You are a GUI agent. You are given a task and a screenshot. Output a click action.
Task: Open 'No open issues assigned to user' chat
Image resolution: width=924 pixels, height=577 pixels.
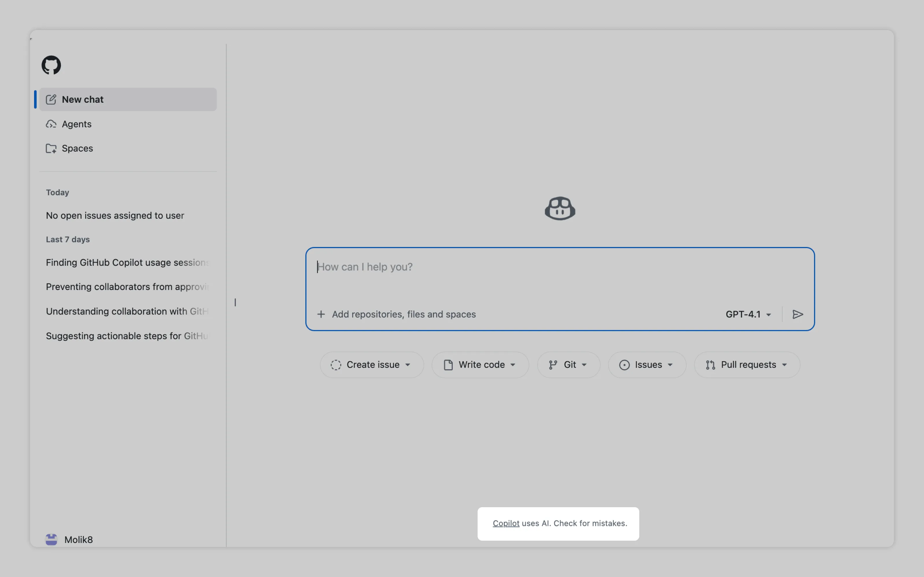115,216
